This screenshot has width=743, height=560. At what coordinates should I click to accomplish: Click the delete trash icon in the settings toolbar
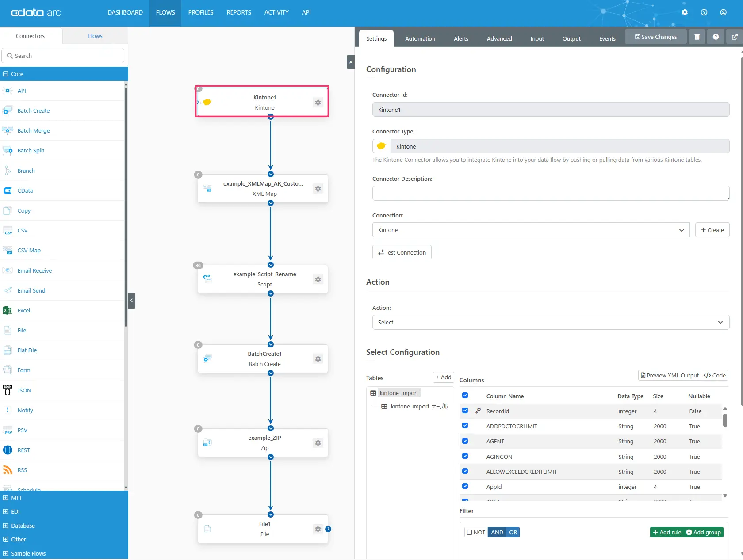coord(697,37)
